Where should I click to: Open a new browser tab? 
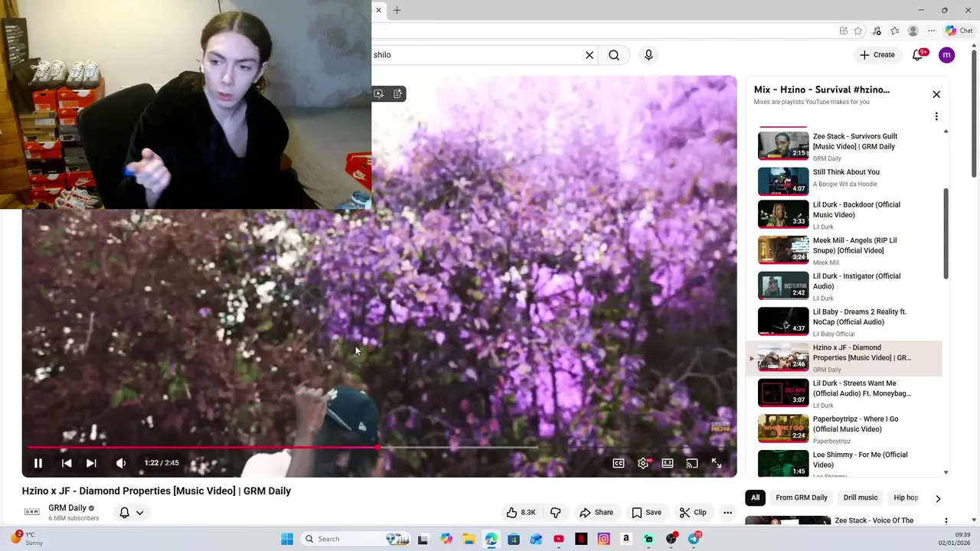397,10
